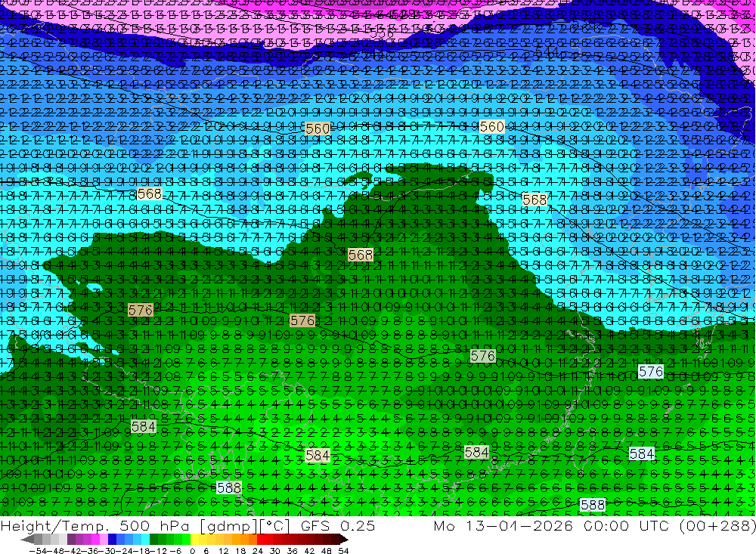Click the gray left arrow of the color scale

(27, 540)
